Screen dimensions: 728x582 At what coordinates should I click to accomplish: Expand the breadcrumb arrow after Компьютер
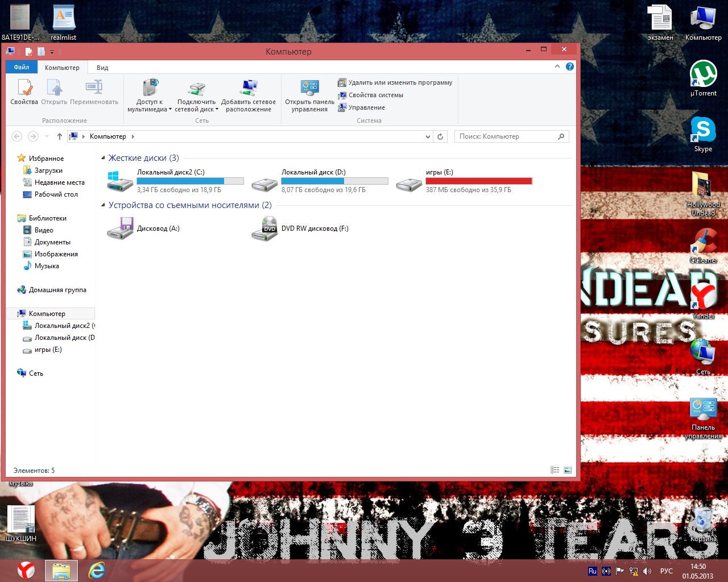(133, 136)
